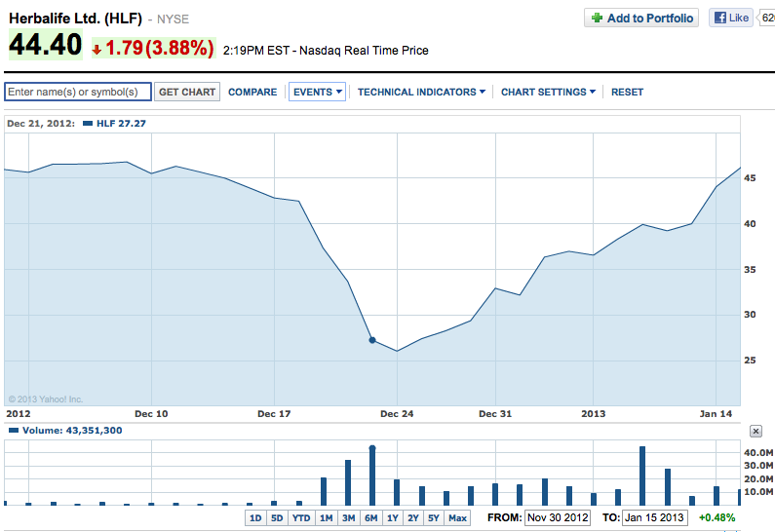Click the 2:19PM EST Nasdaq Real Time Price text
Image resolution: width=775 pixels, height=532 pixels.
326,51
